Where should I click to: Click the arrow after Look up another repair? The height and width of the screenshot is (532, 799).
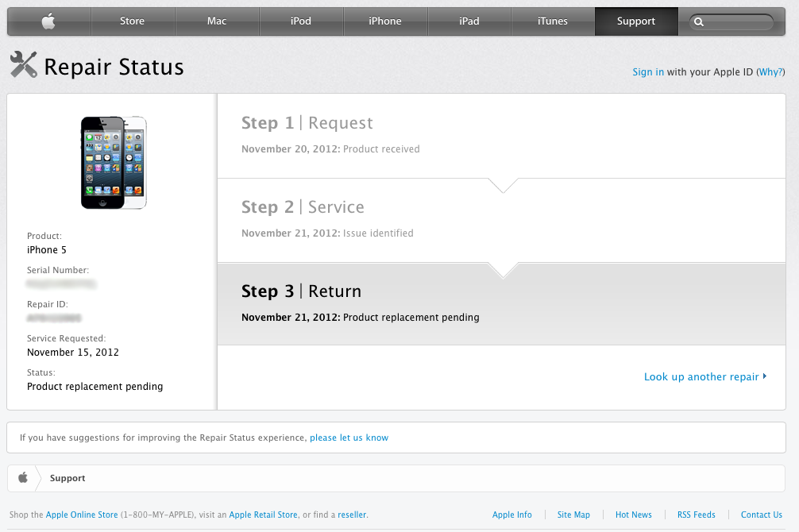pos(764,376)
